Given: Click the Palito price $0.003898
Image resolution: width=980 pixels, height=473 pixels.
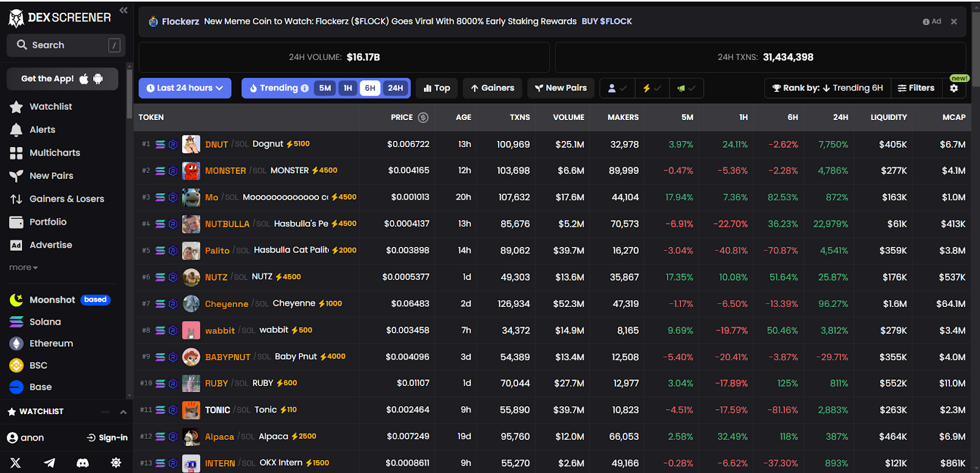Looking at the screenshot, I should [x=407, y=251].
